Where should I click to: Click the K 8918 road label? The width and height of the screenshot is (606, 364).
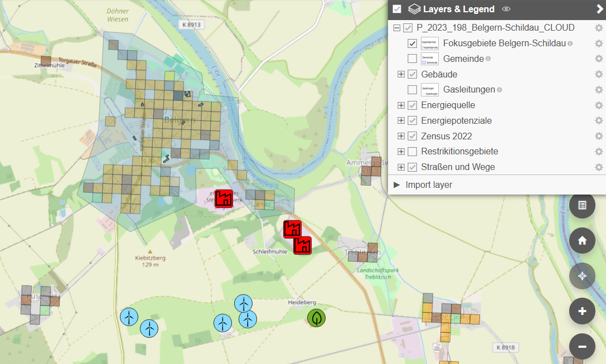pyautogui.click(x=506, y=347)
